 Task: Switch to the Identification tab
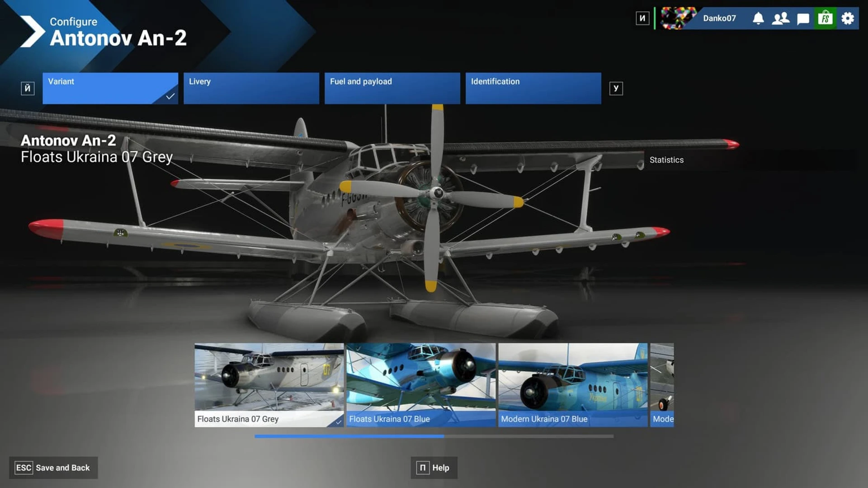tap(533, 88)
